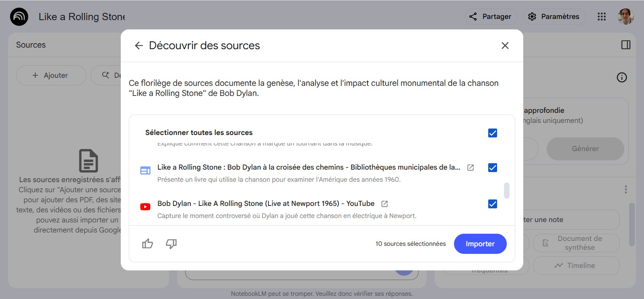Toggle the right side panel layout icon

click(626, 45)
